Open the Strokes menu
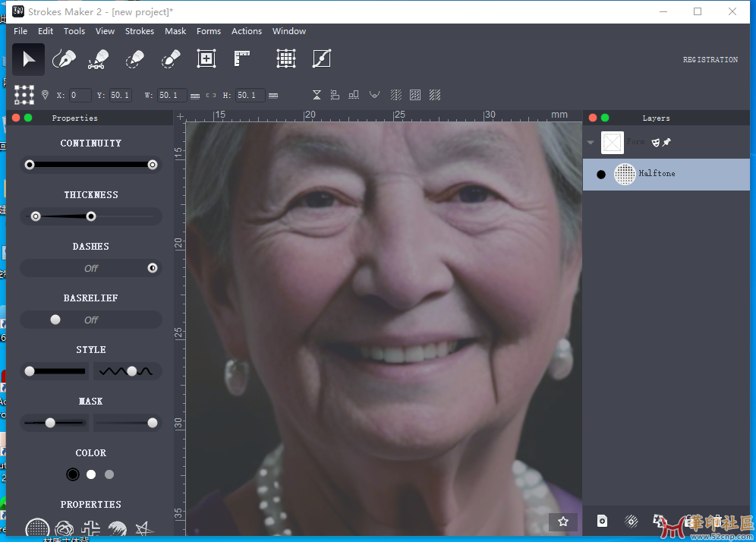 click(140, 31)
